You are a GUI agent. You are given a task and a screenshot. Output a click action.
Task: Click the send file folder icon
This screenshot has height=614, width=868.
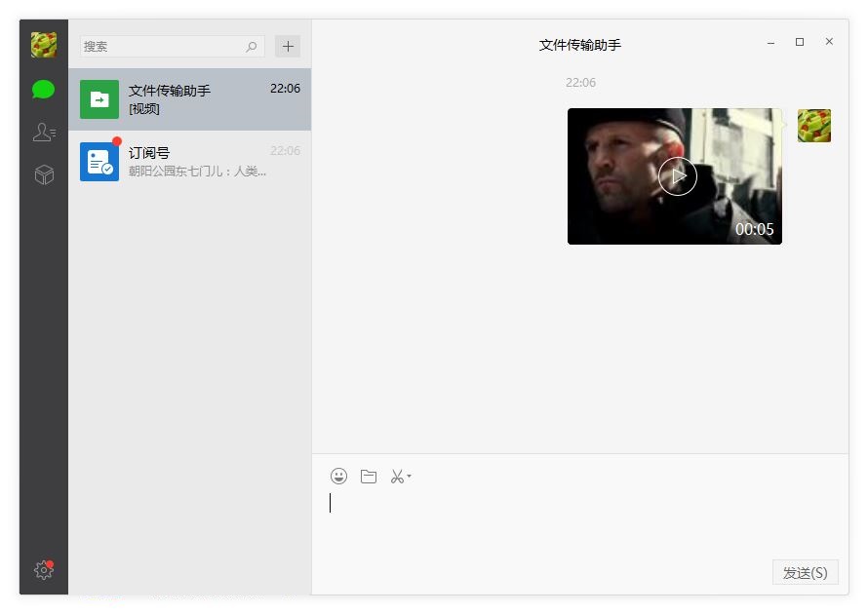[x=369, y=477]
